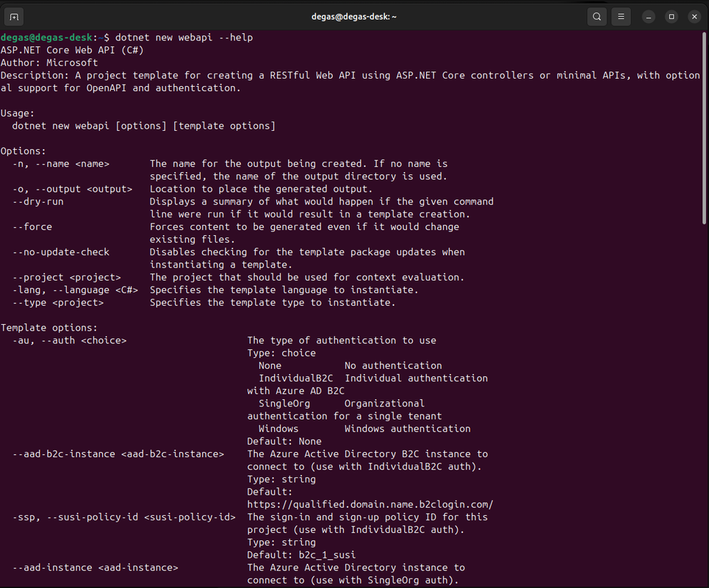Click the '--dry-run' option

tap(37, 201)
